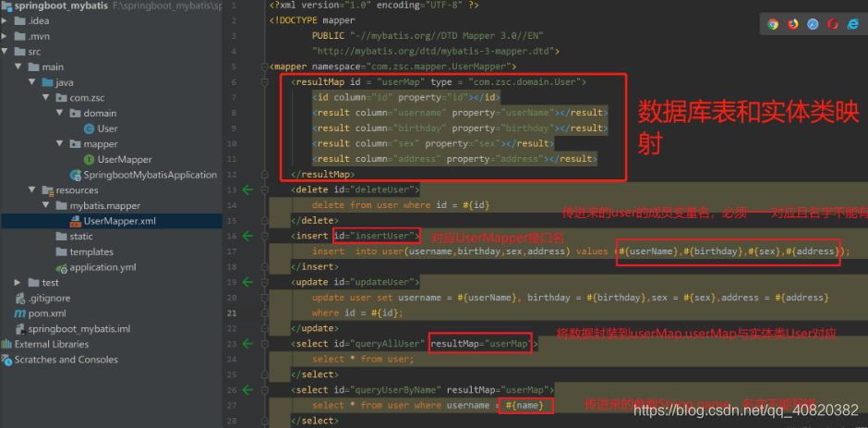Click "where id = #{id};" line
The width and height of the screenshot is (868, 428).
click(x=357, y=313)
